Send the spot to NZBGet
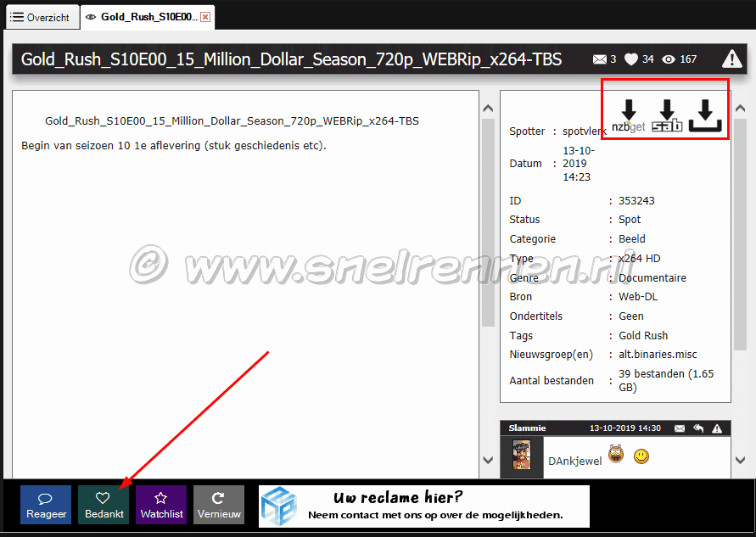756x537 pixels. point(628,115)
